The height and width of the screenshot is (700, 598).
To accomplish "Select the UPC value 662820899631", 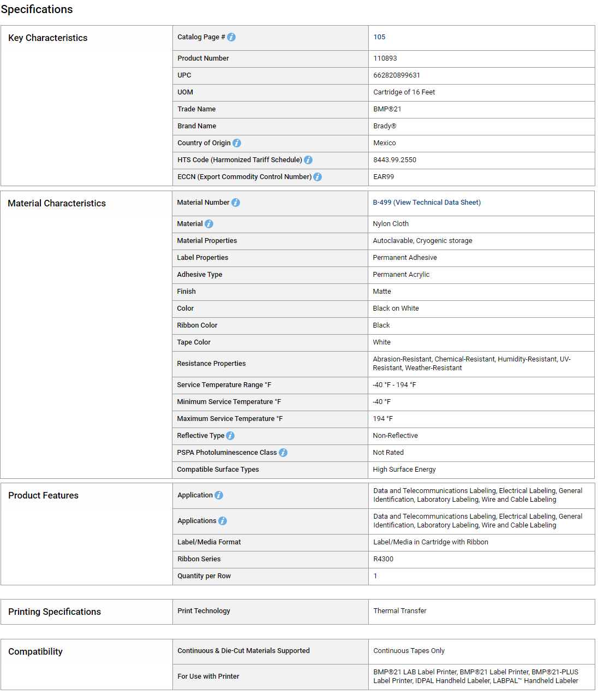I will tap(397, 75).
